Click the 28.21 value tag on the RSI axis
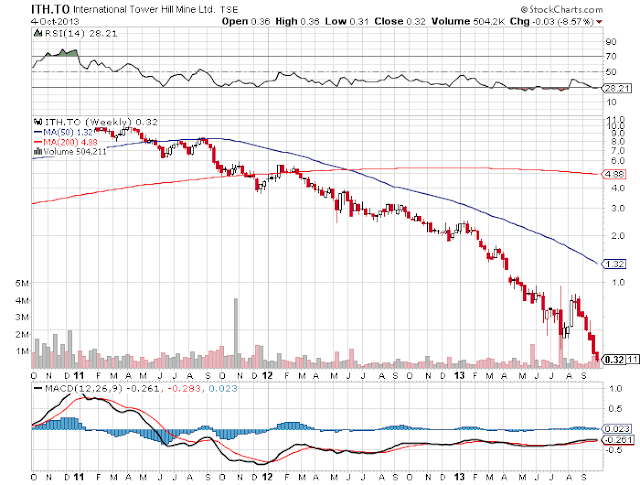Screen dimensions: 640x485 [617, 88]
